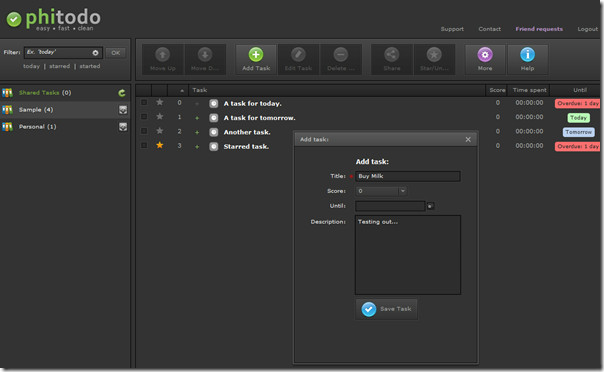Click the Until date input field
The height and width of the screenshot is (372, 604).
[390, 206]
